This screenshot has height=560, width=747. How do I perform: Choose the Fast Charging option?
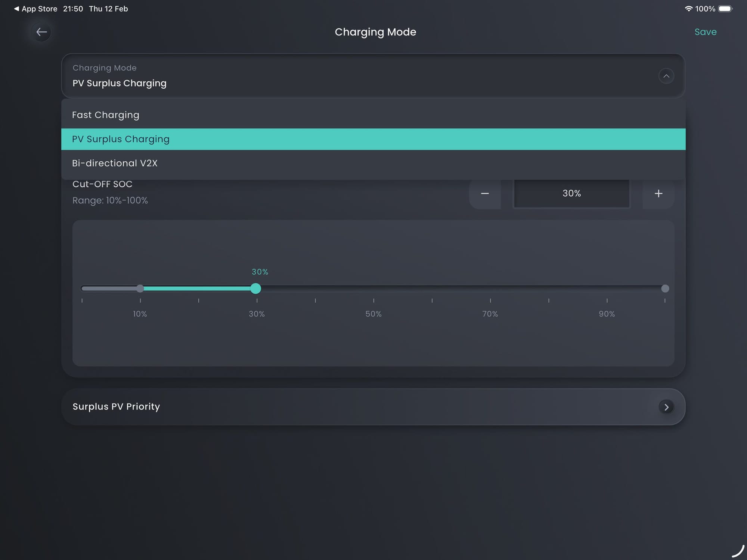point(373,115)
